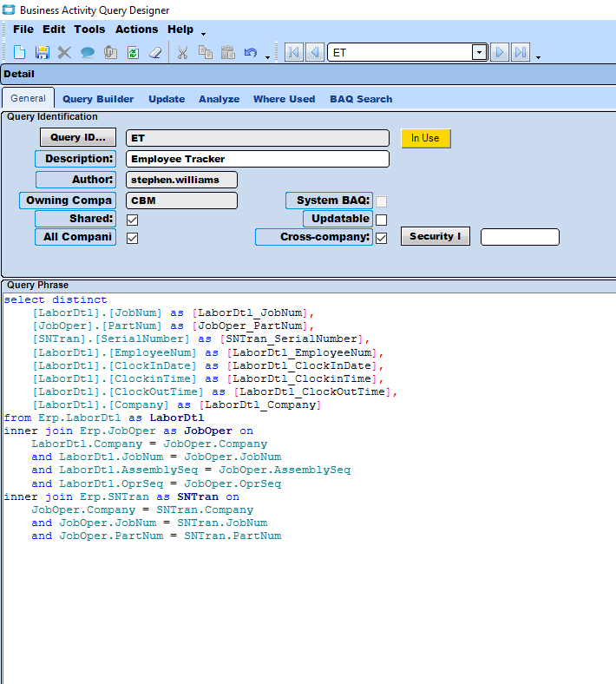Expand the Undo button dropdown arrow
616x684 pixels.
pyautogui.click(x=267, y=56)
